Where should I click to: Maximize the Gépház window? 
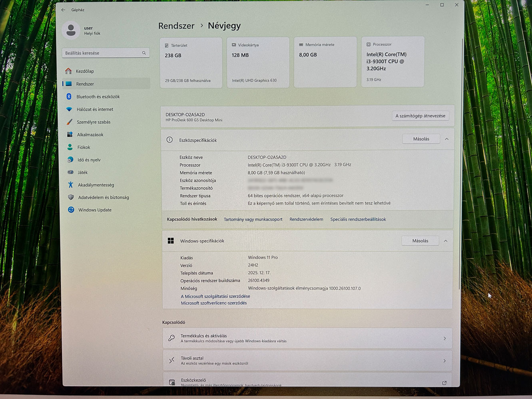tap(442, 5)
